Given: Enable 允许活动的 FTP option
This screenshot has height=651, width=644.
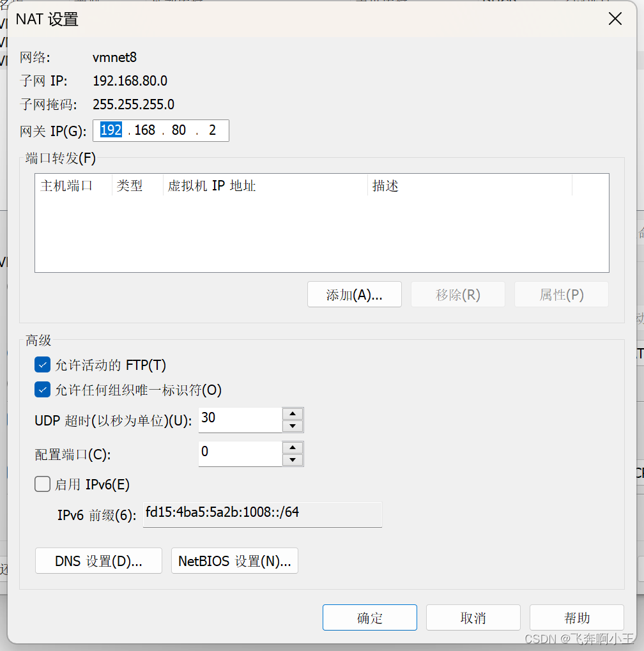Looking at the screenshot, I should (42, 364).
